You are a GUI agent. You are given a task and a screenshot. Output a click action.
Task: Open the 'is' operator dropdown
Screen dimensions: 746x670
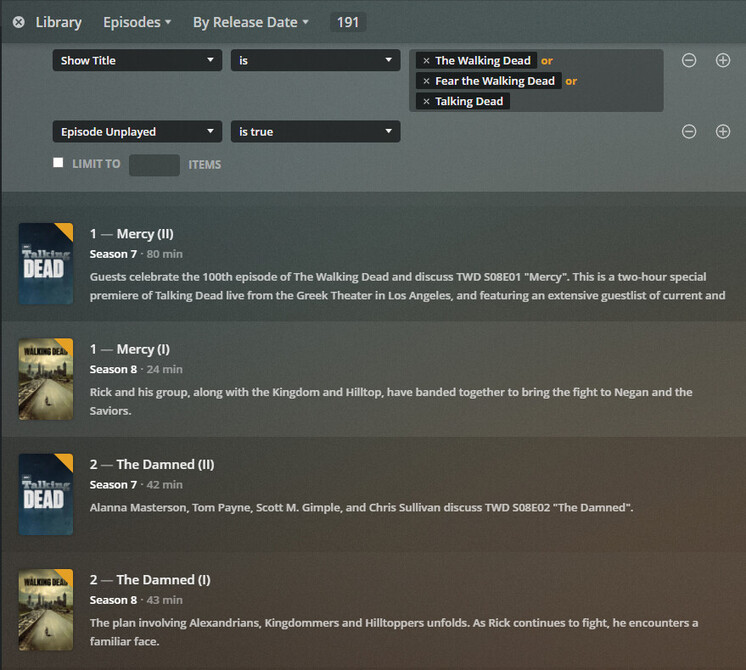tap(315, 60)
